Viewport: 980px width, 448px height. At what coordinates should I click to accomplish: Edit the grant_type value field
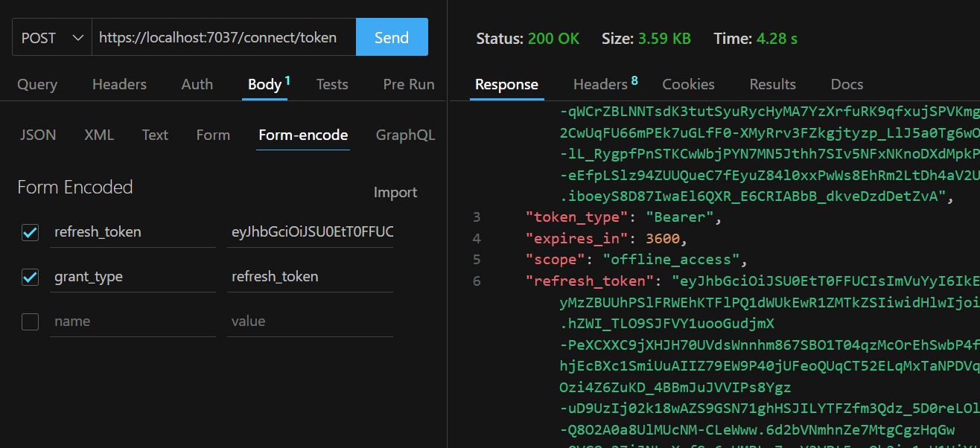[310, 277]
